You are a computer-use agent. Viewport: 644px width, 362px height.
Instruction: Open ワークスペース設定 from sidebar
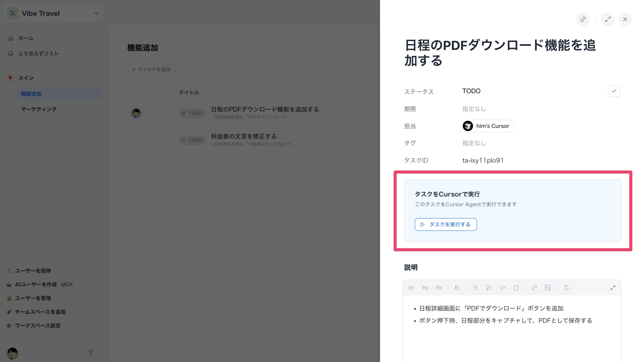point(37,326)
